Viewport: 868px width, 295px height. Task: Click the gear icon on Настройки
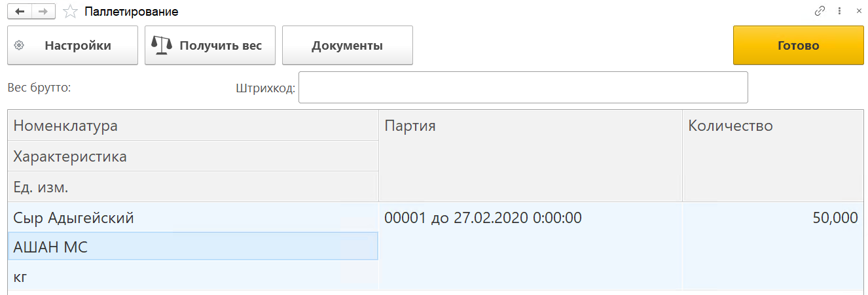19,46
